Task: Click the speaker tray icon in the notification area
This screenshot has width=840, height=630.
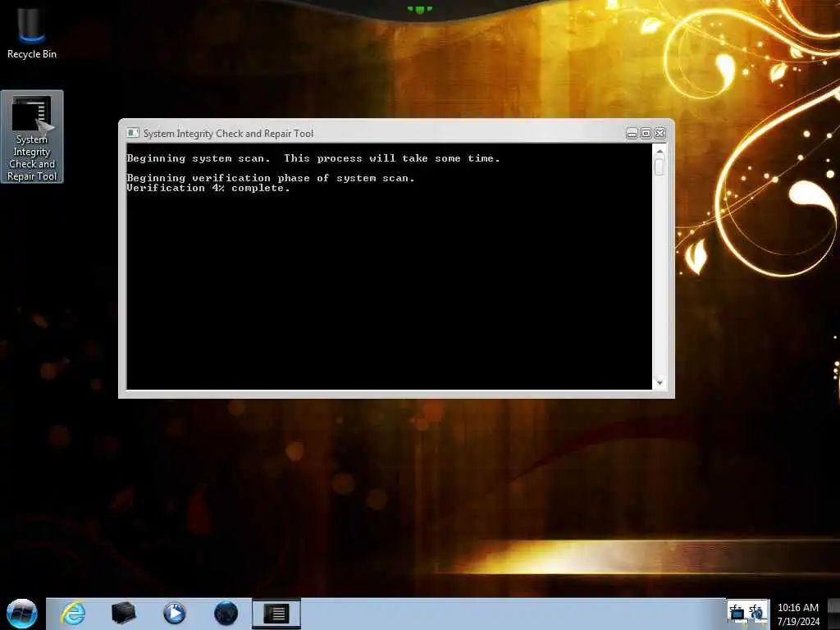Action: (x=756, y=613)
